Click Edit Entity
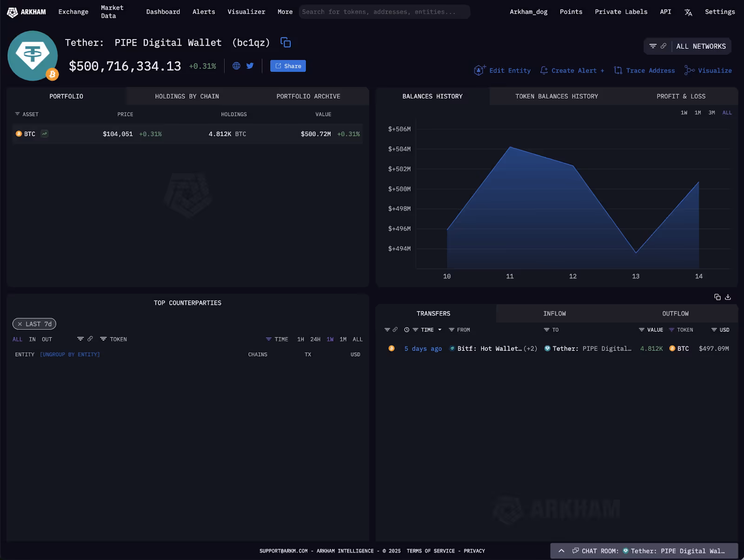This screenshot has height=560, width=744. 502,70
